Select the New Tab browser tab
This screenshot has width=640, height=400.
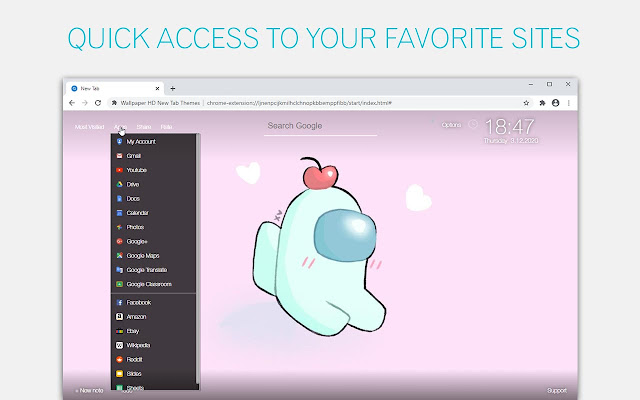(x=115, y=89)
